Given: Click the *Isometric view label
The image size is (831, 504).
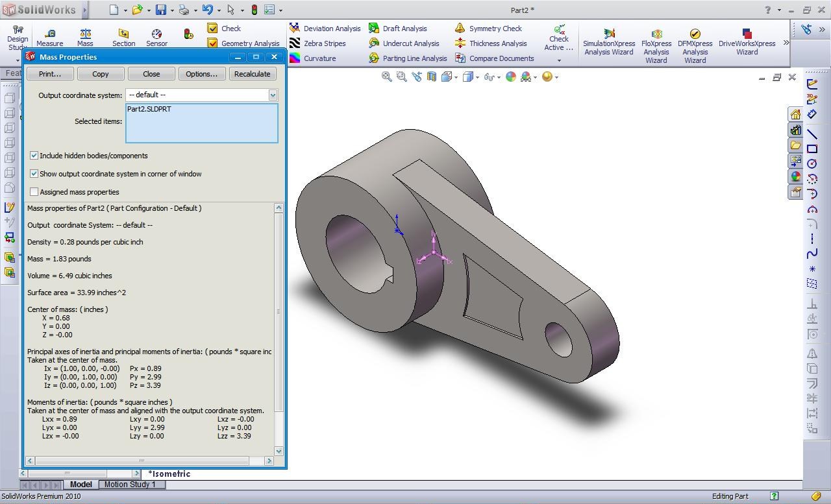Looking at the screenshot, I should 169,474.
